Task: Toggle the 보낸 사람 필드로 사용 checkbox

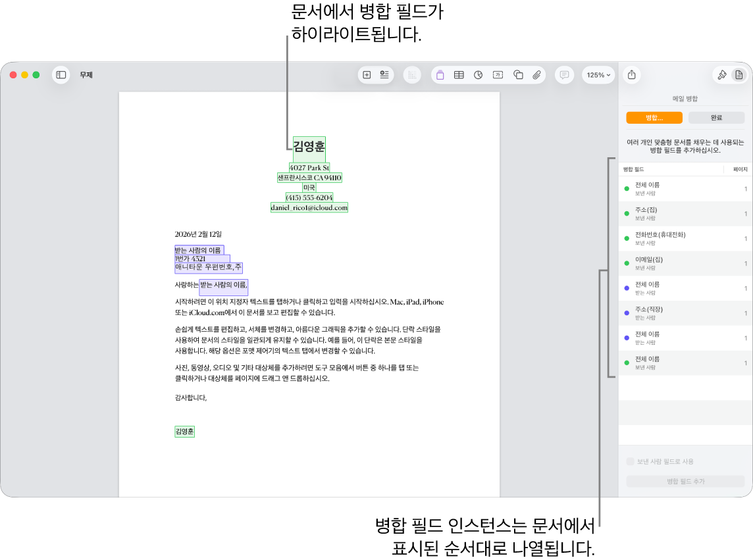Action: pyautogui.click(x=631, y=461)
